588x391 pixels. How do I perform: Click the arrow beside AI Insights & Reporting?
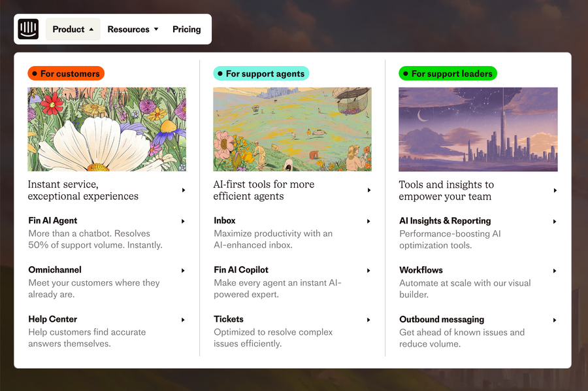click(x=554, y=221)
